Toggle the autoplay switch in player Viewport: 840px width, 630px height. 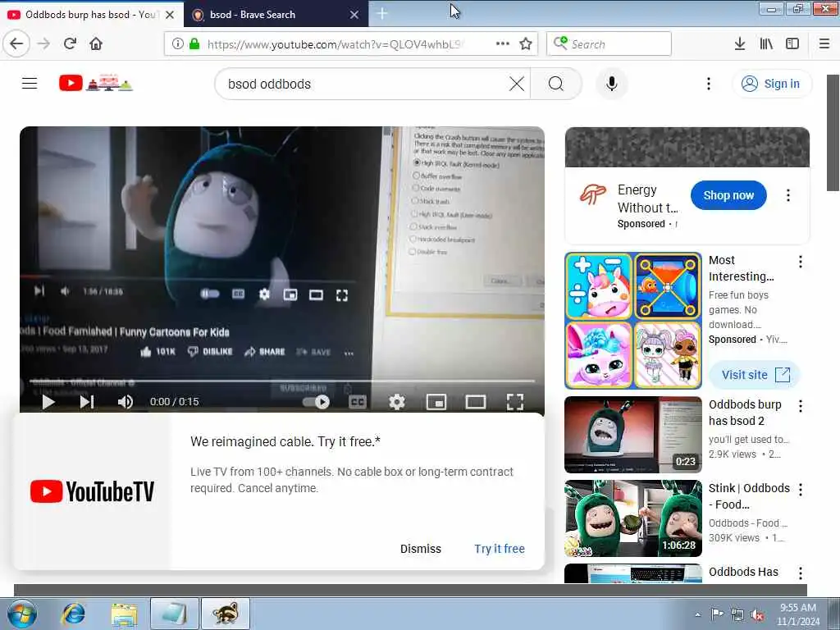click(x=316, y=402)
